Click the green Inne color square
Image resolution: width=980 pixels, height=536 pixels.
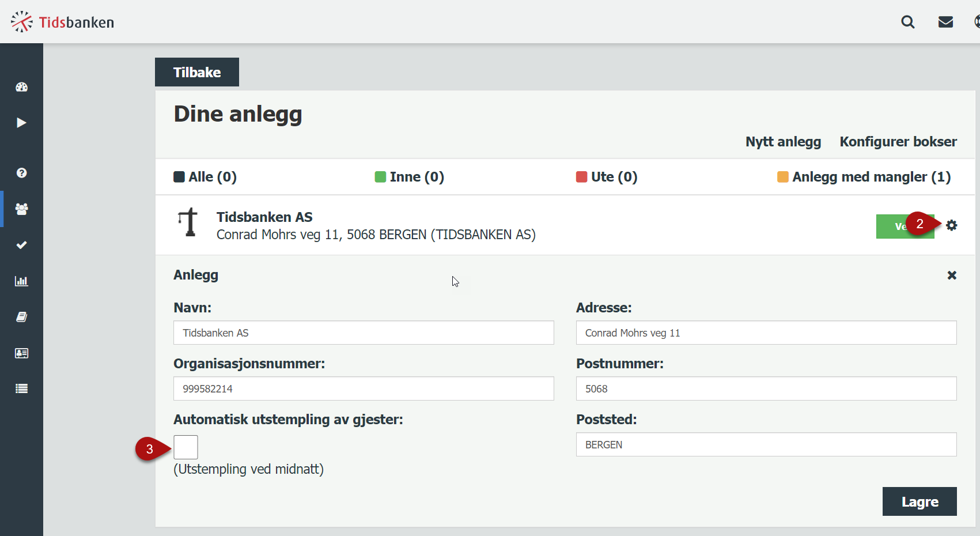coord(380,177)
